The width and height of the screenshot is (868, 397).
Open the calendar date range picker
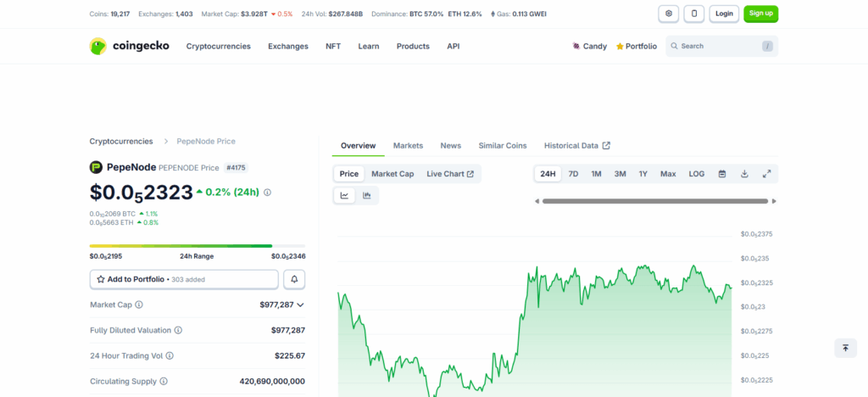pos(722,174)
